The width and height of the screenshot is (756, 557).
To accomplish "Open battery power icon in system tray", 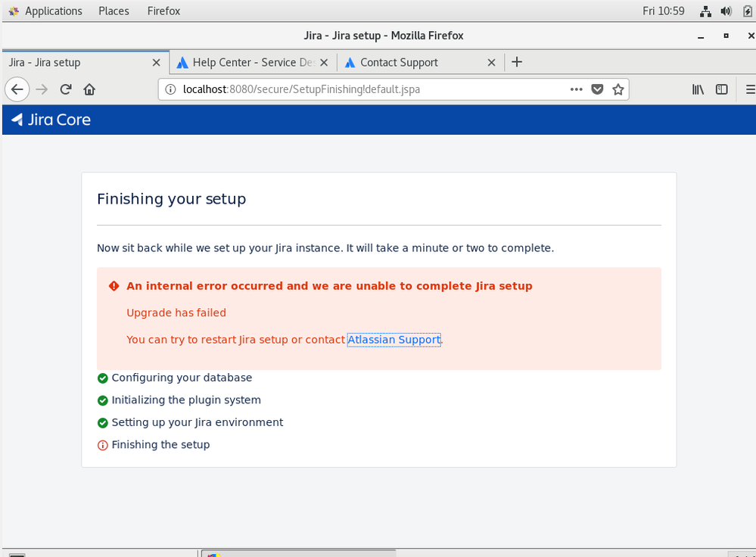I will pyautogui.click(x=748, y=11).
